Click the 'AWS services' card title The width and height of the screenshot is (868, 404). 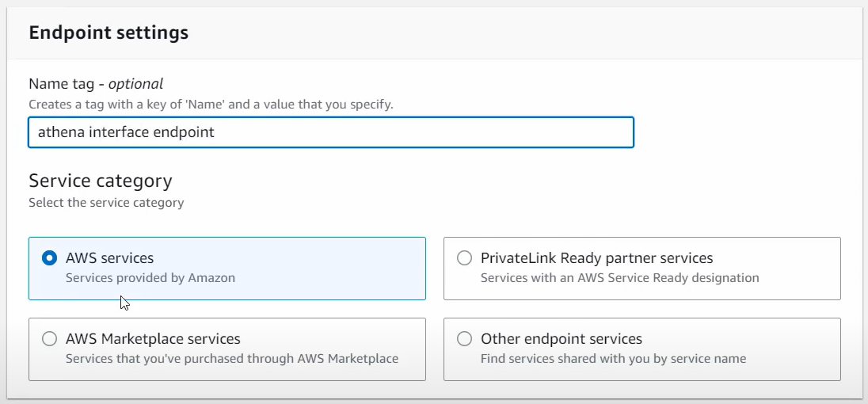click(x=109, y=258)
